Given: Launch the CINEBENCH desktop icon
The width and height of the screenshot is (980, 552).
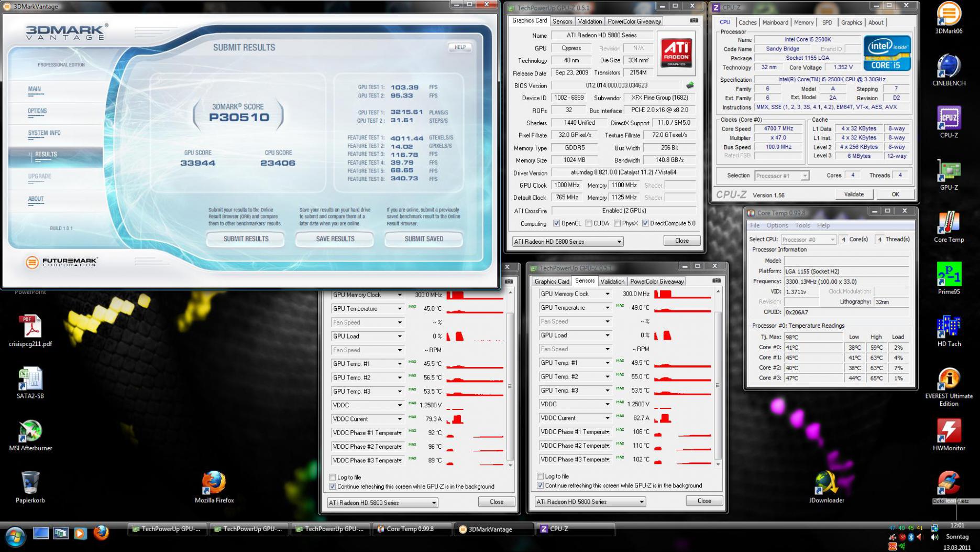Looking at the screenshot, I should pos(949,70).
